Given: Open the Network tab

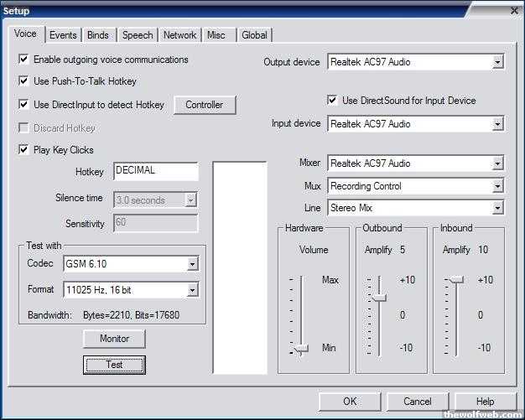Looking at the screenshot, I should point(179,35).
